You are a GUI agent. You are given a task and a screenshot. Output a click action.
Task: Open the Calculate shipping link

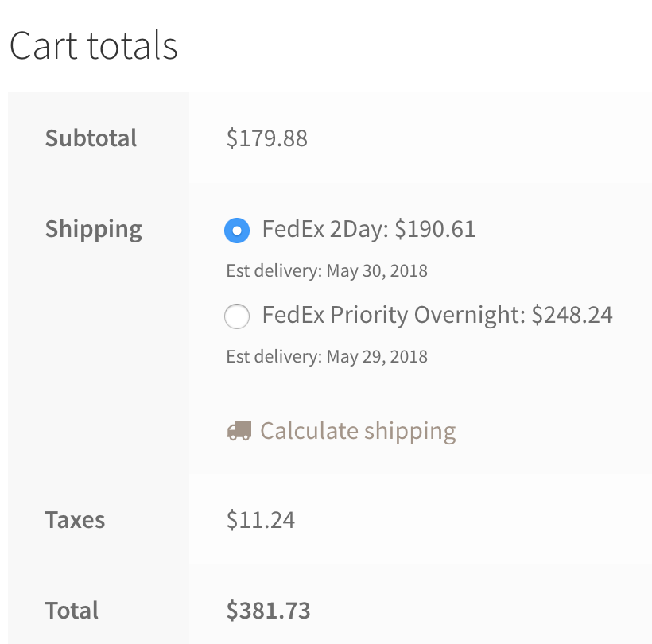tap(358, 431)
